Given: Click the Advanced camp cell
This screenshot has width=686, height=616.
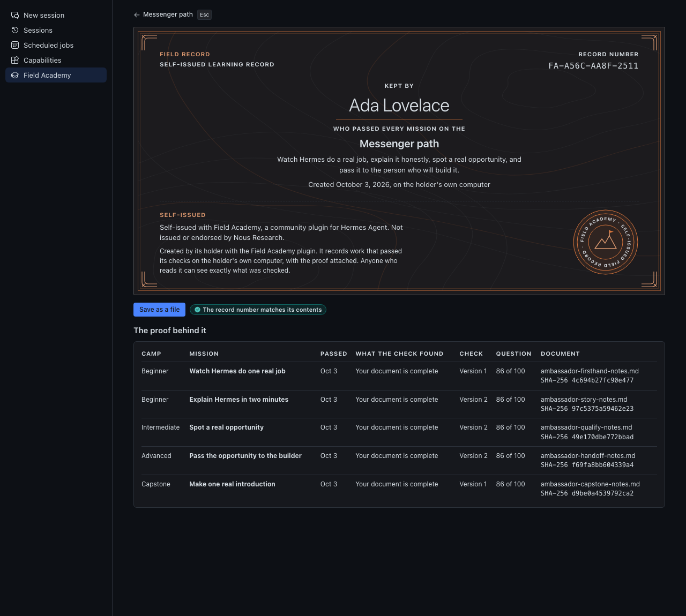Looking at the screenshot, I should coord(156,456).
